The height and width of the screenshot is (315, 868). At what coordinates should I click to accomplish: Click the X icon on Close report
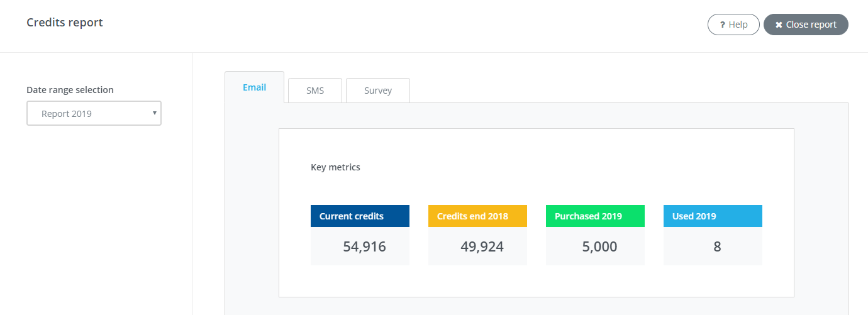click(x=779, y=25)
